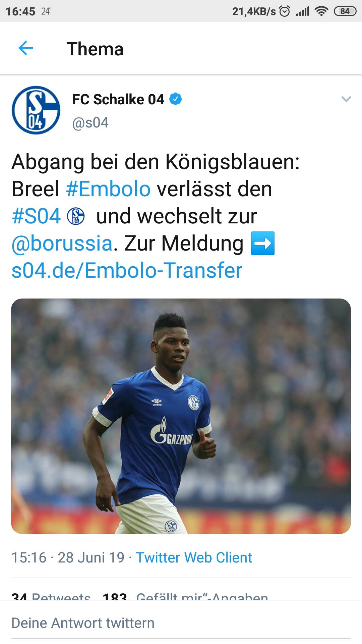Tap the Twitter Web Client link

click(194, 557)
